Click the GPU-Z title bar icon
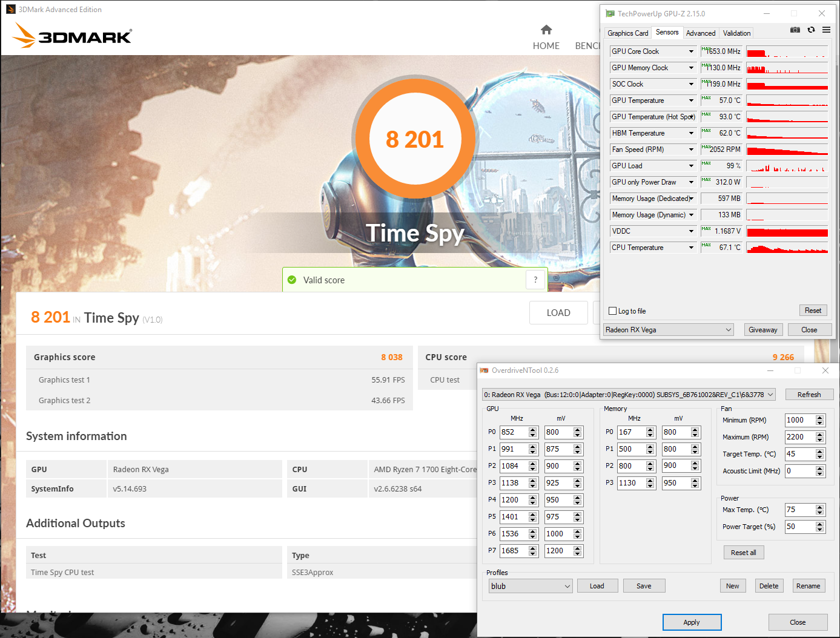The height and width of the screenshot is (638, 840). tap(610, 13)
